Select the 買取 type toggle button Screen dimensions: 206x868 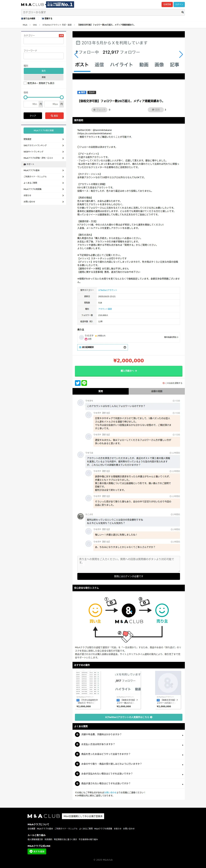(x=43, y=77)
